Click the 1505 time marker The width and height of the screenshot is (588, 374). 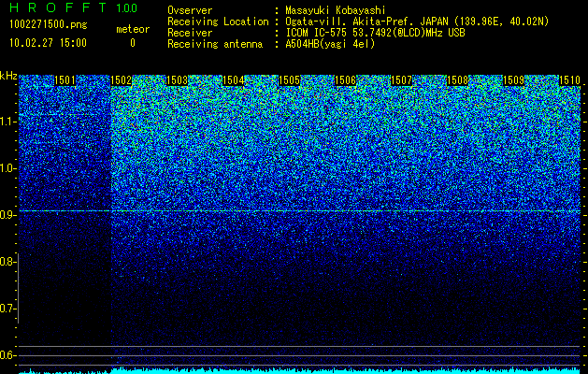(x=289, y=80)
